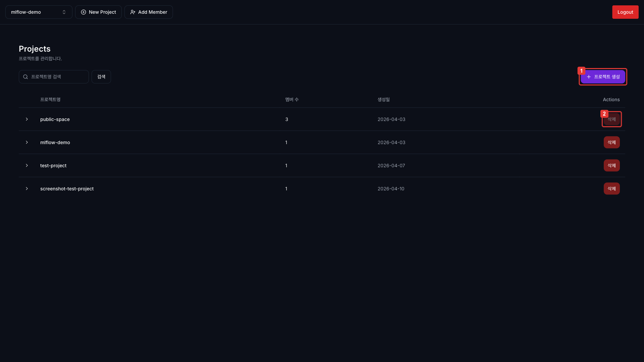644x362 pixels.
Task: Open the screenshot-test-project name link
Action: click(x=67, y=189)
